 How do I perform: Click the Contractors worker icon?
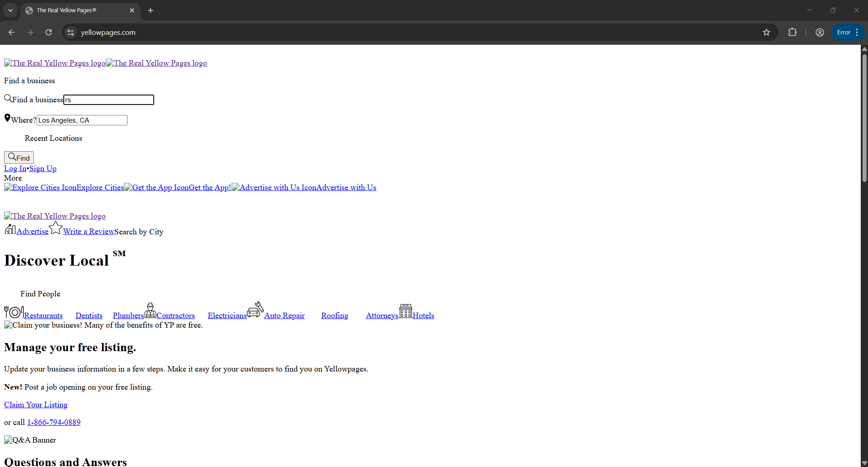[x=150, y=310]
